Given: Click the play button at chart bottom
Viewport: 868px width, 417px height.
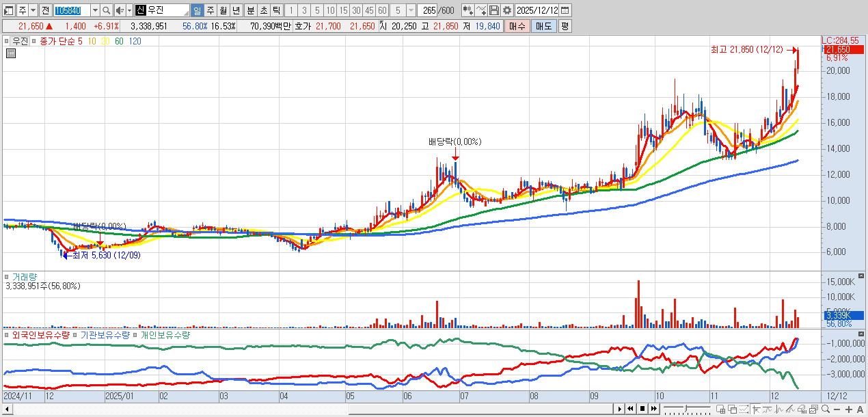Looking at the screenshot, I should pos(620,409).
